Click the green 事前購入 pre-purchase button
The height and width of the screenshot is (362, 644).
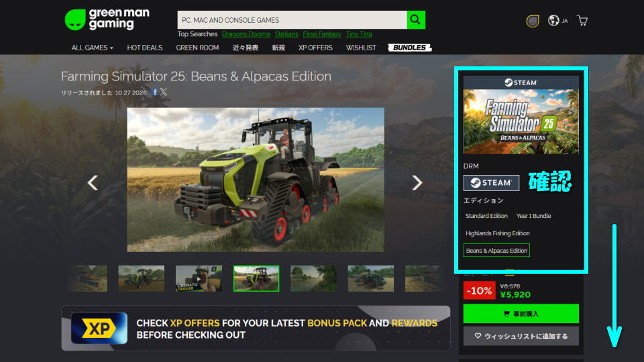(521, 314)
